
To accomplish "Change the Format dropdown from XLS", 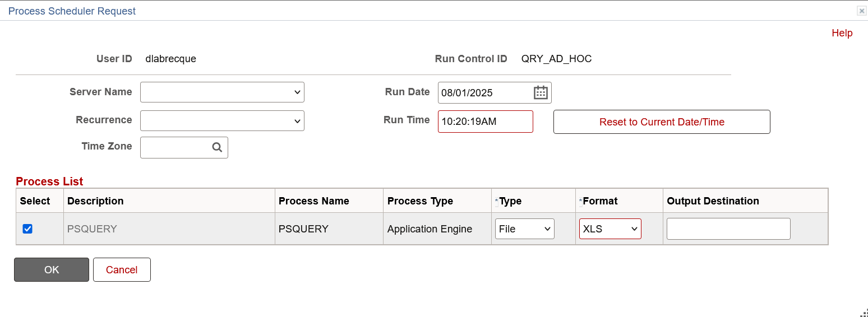I will (610, 229).
